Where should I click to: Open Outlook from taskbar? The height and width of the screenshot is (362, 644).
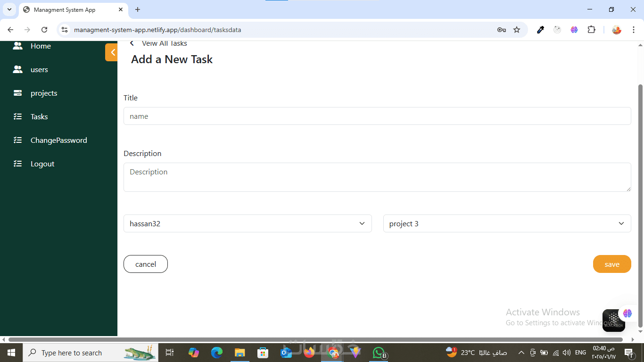(286, 353)
